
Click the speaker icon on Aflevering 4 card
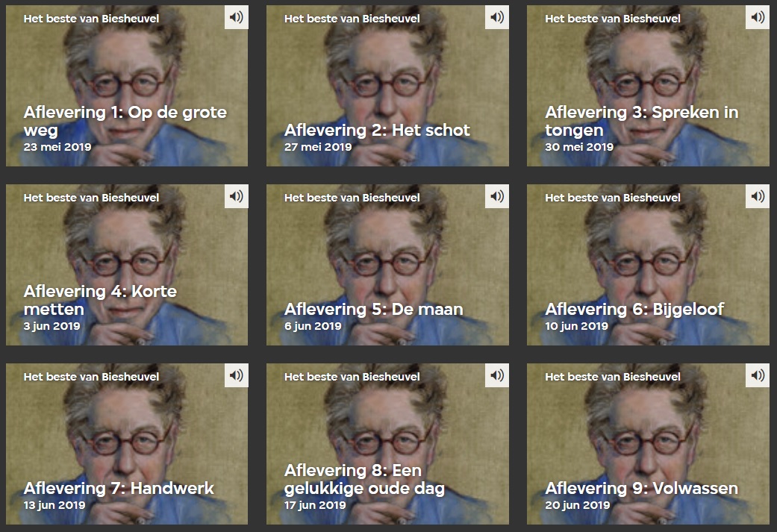pos(237,197)
